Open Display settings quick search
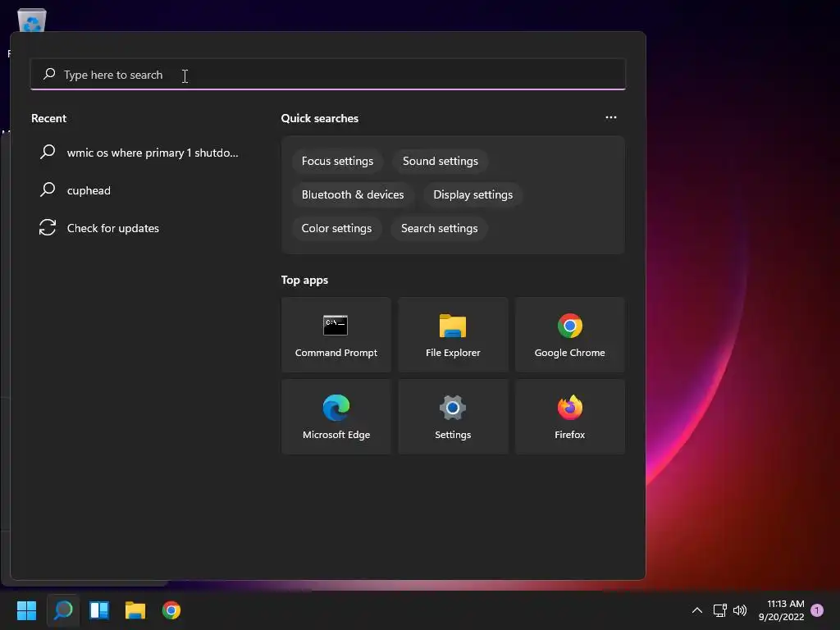 coord(473,194)
